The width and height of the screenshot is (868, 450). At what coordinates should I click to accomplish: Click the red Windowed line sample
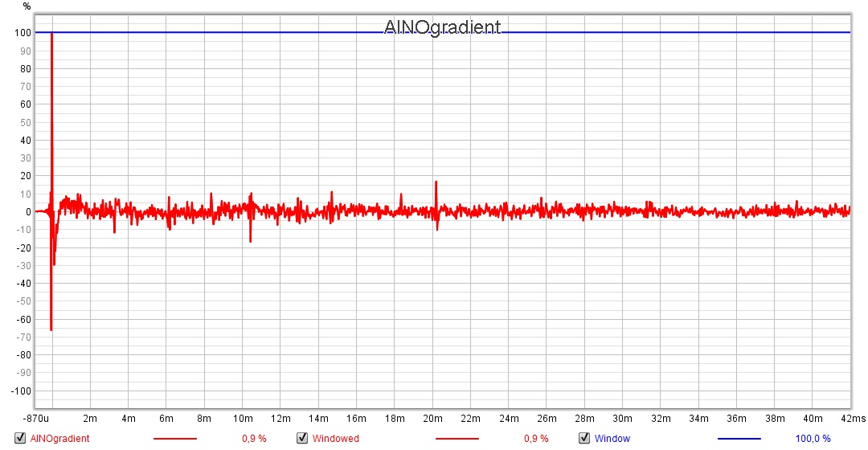pos(457,439)
